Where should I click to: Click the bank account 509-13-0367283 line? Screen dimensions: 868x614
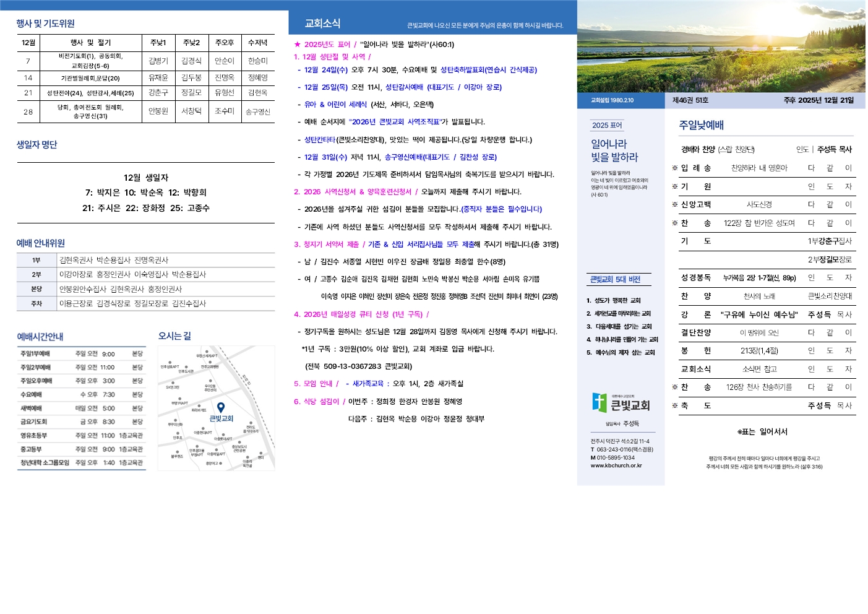click(358, 366)
